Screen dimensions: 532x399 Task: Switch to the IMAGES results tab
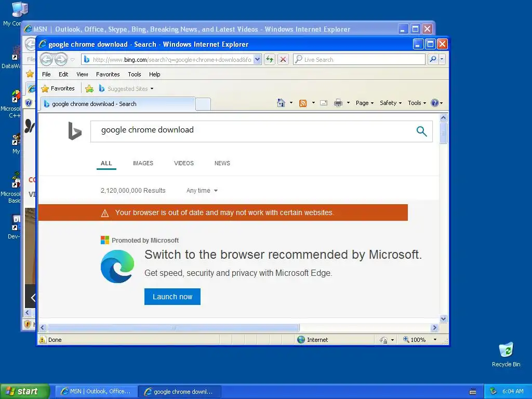point(143,163)
